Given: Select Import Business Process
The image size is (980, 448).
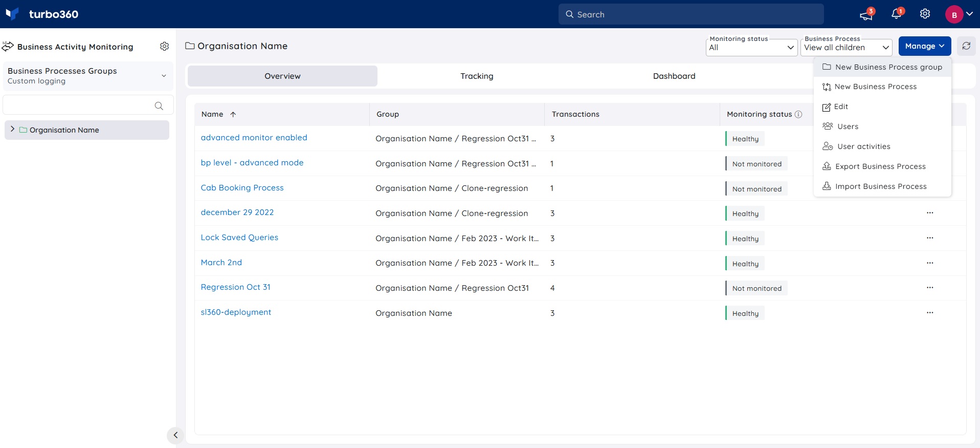Looking at the screenshot, I should [x=882, y=186].
